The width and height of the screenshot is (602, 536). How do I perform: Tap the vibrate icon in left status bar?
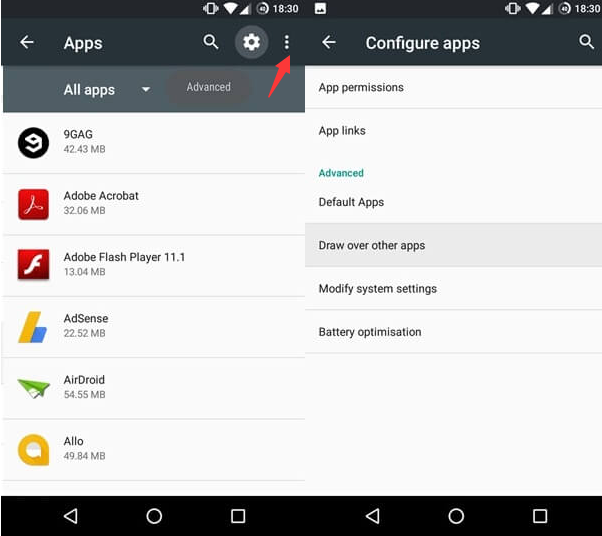(x=210, y=8)
